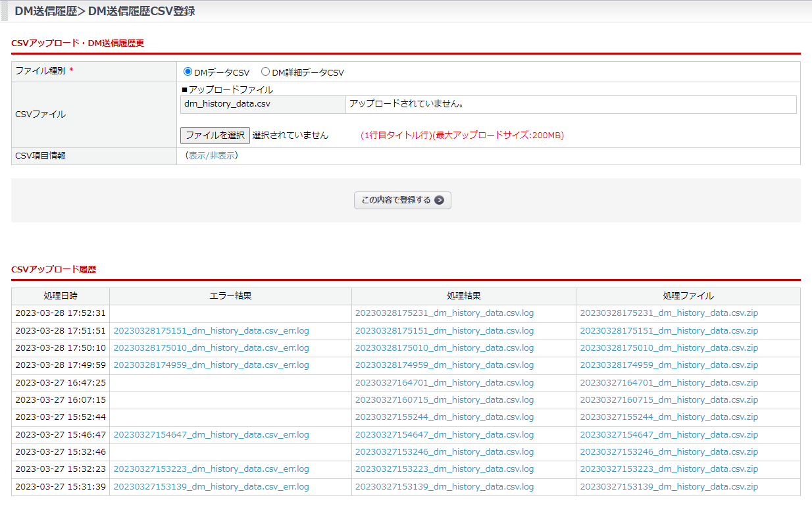Select the DM詳細データCSV radio button
The image size is (812, 508).
pos(266,72)
